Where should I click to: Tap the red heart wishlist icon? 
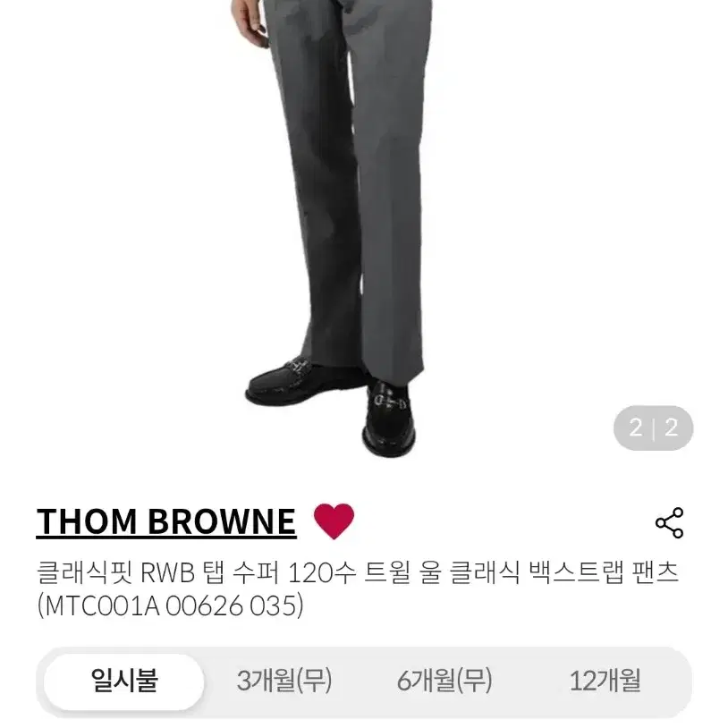point(334,521)
